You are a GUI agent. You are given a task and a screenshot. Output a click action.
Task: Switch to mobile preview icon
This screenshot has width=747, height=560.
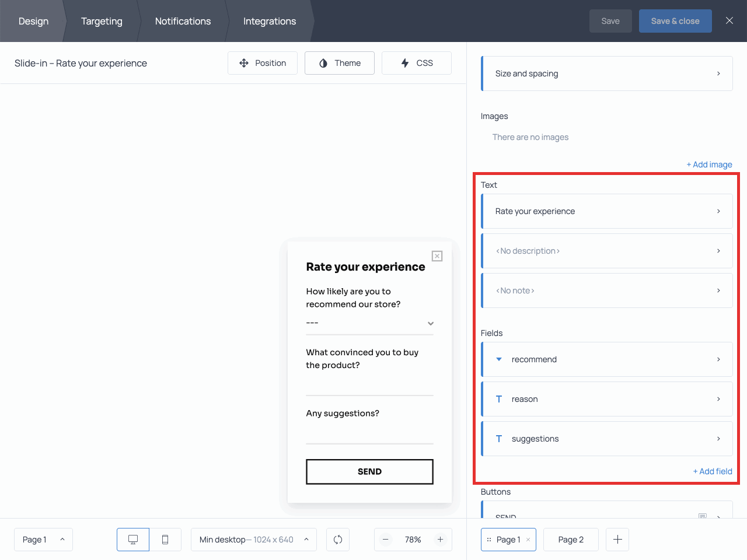165,540
